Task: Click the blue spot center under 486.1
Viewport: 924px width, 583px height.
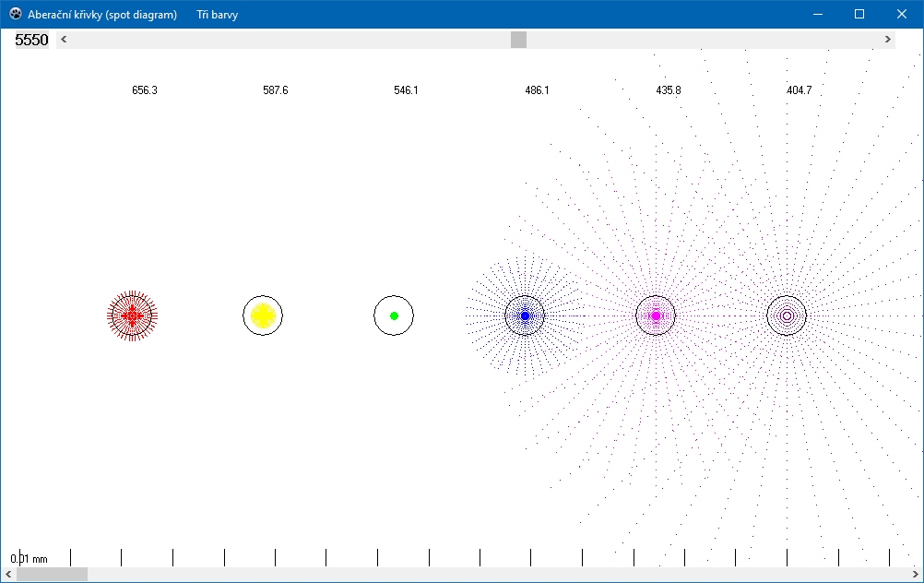Action: 525,315
